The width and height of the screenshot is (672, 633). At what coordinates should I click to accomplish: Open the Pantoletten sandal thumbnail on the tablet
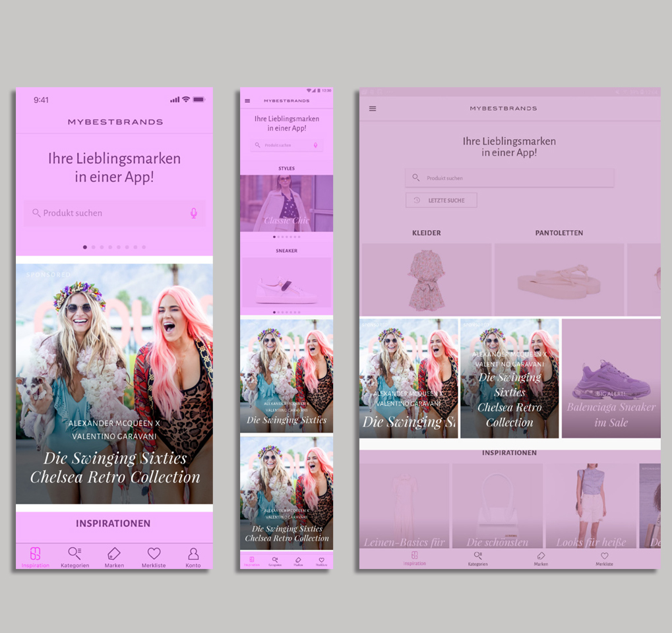point(559,280)
